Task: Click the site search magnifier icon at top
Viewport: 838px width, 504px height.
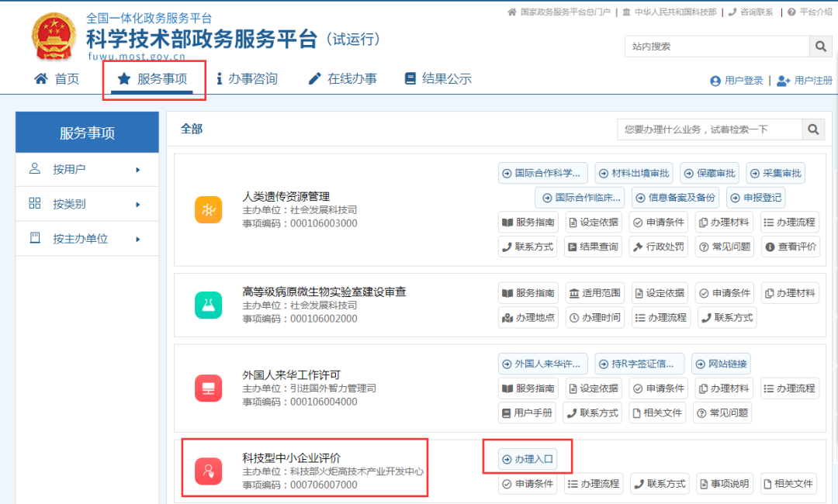Action: [821, 47]
